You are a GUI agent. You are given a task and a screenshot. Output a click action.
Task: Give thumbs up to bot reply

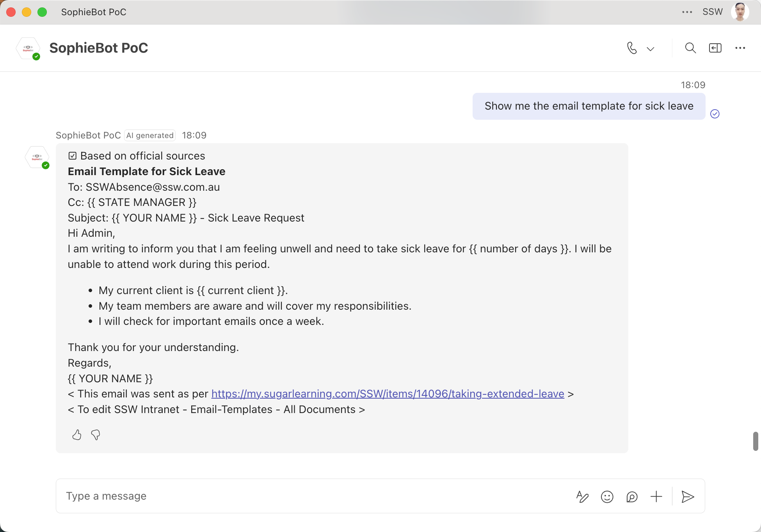[77, 434]
